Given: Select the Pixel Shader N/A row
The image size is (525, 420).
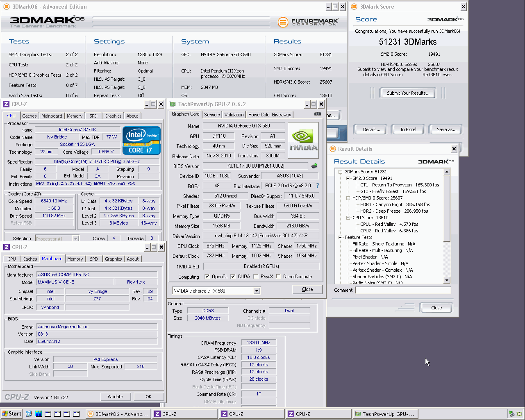Looking at the screenshot, I should click(370, 257).
